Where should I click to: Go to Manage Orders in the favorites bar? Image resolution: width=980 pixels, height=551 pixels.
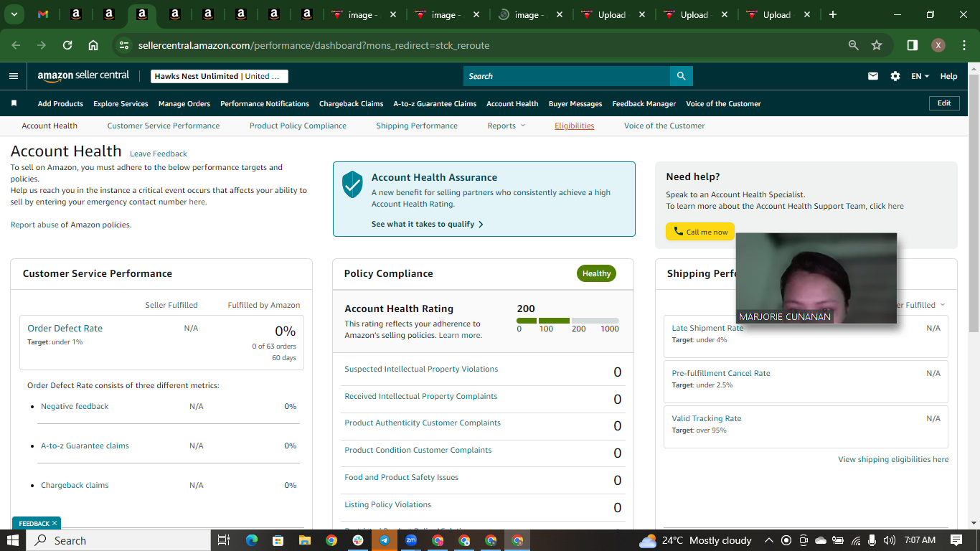coord(184,103)
